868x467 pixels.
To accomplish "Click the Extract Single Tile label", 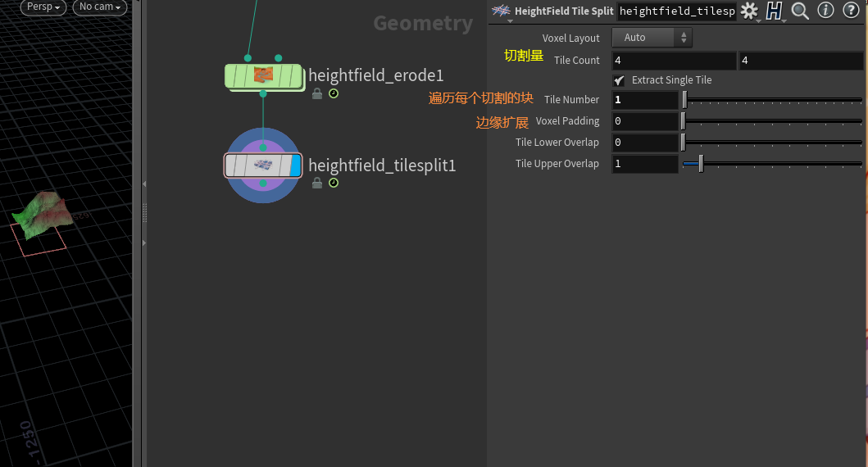I will [x=671, y=80].
